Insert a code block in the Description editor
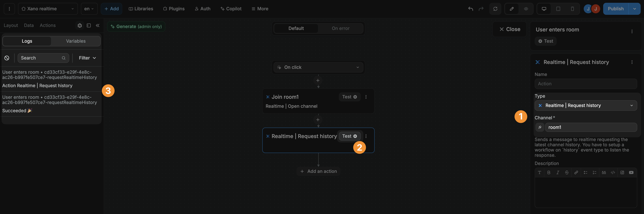The image size is (644, 214). point(613,172)
